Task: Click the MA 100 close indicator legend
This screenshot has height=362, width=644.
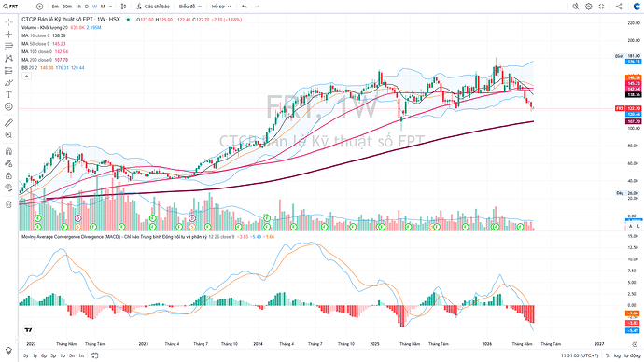Action: pos(36,51)
